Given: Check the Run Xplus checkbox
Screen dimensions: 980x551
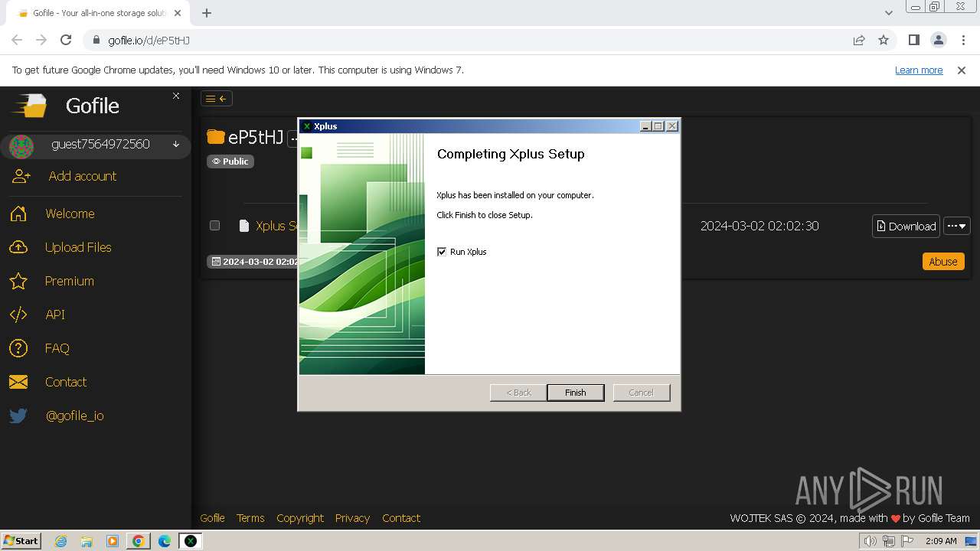Looking at the screenshot, I should [x=442, y=252].
